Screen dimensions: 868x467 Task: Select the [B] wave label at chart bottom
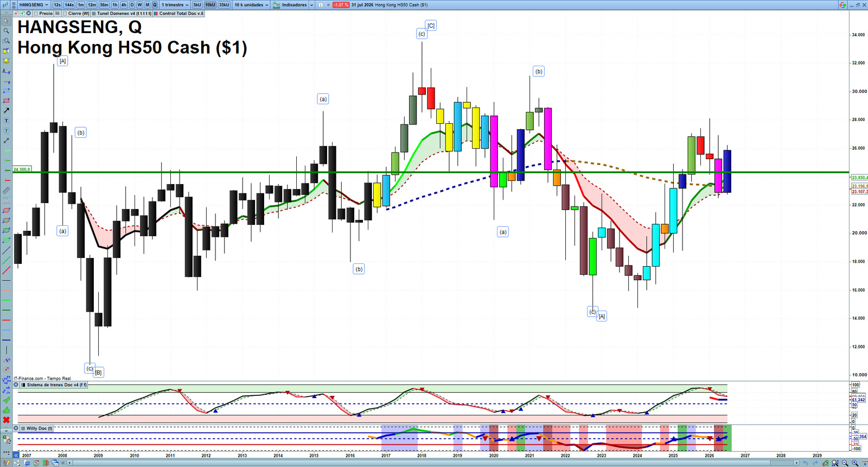(x=98, y=373)
